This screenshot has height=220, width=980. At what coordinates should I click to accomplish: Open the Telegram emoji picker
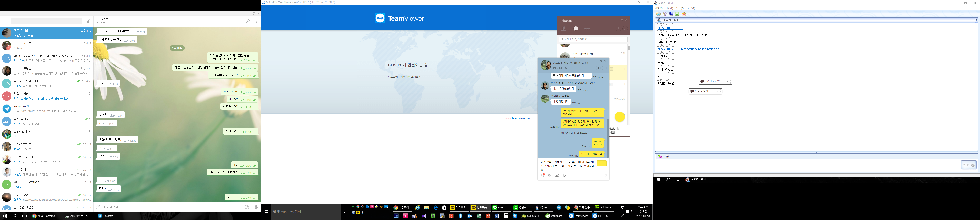click(247, 207)
